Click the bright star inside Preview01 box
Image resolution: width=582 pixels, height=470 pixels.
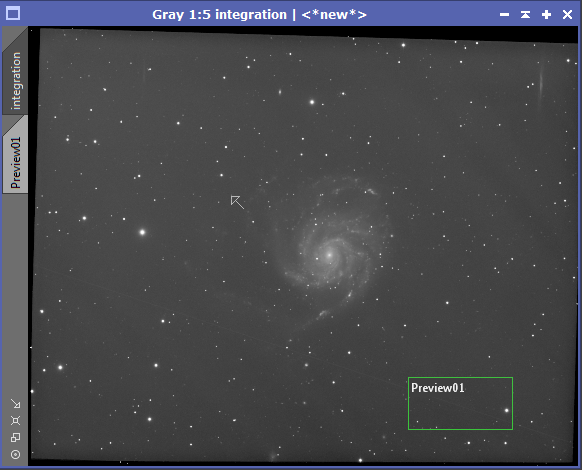click(x=507, y=410)
